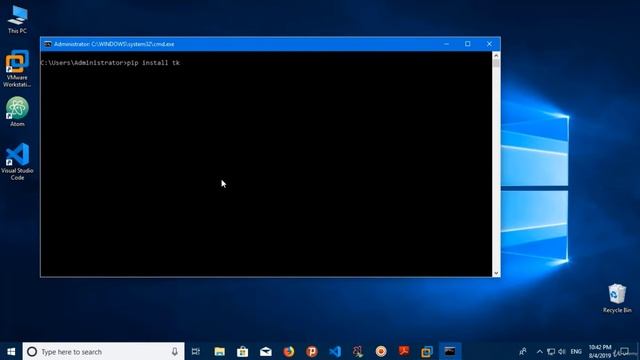Close the Command Prompt window

tap(489, 44)
